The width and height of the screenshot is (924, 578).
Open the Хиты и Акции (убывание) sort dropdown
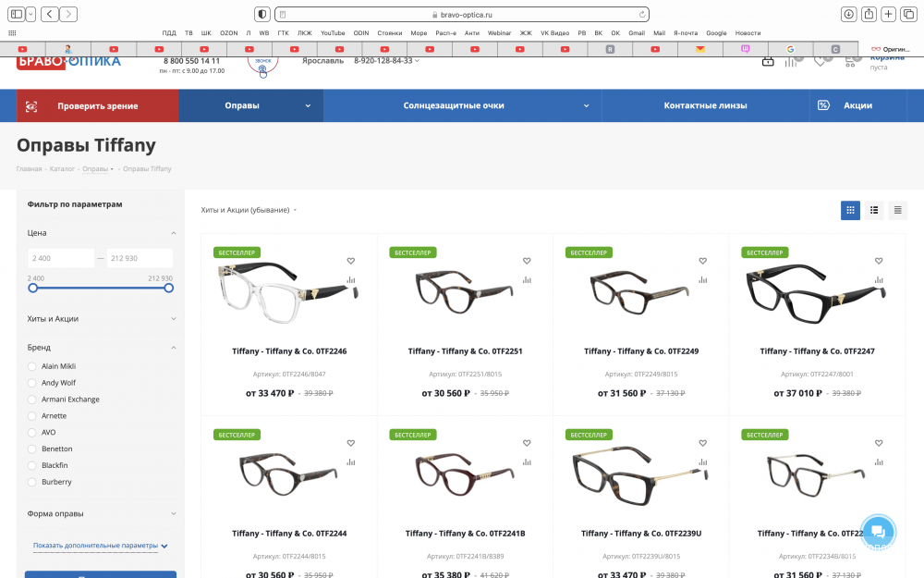pyautogui.click(x=249, y=210)
